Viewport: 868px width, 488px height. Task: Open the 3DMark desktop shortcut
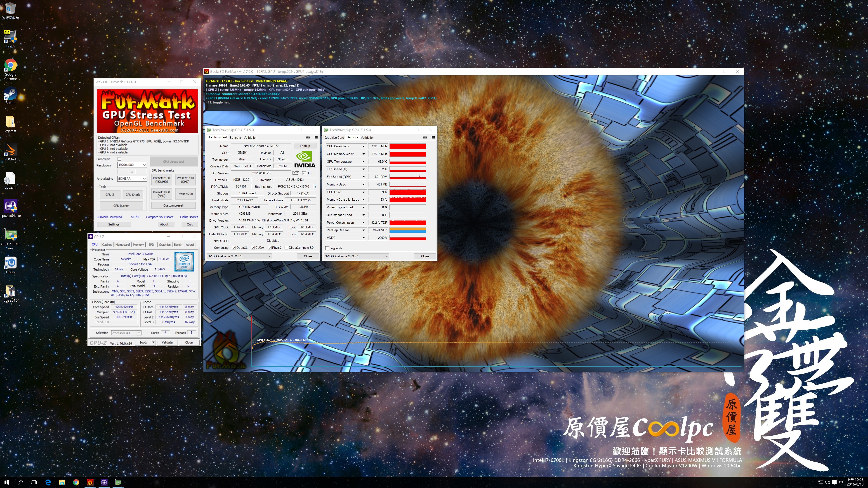pos(10,152)
